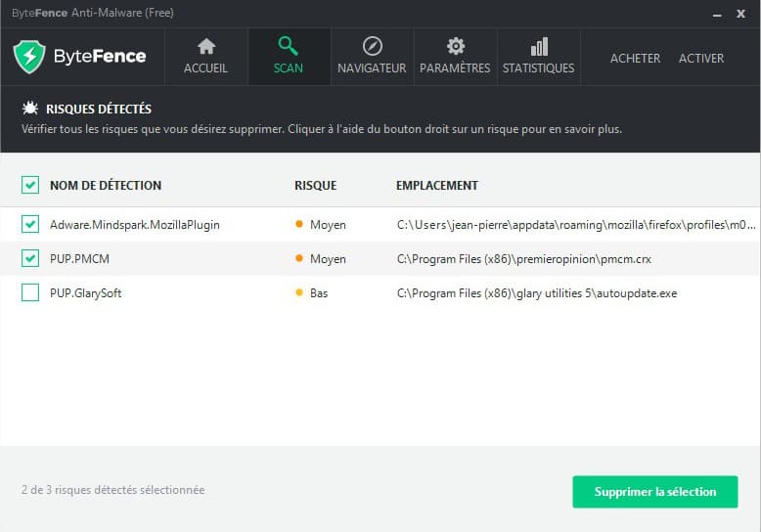Screen dimensions: 761x532
Task: Open the NAVIGATEUR tab label
Action: pos(372,67)
